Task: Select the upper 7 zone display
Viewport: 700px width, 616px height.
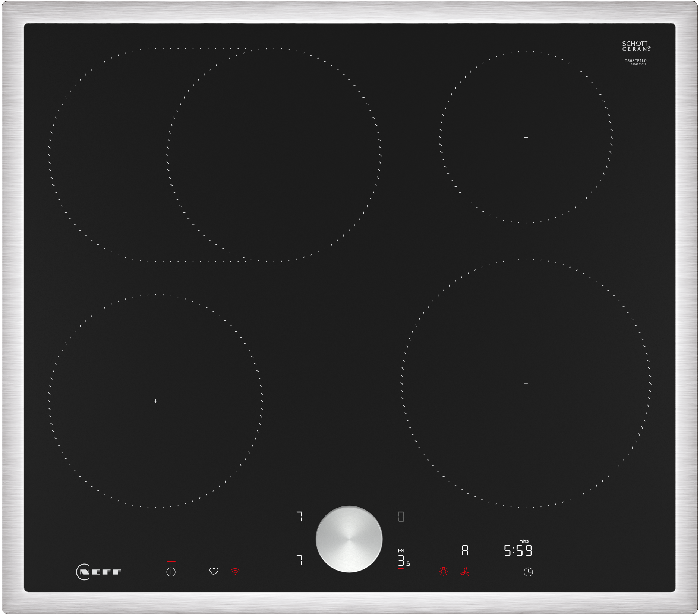Action: (300, 517)
